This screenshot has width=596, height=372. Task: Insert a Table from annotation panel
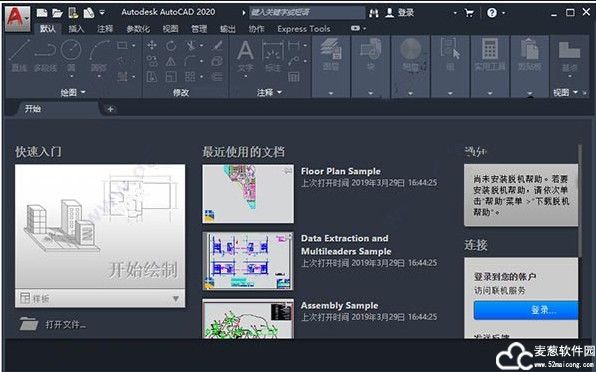coord(293,77)
